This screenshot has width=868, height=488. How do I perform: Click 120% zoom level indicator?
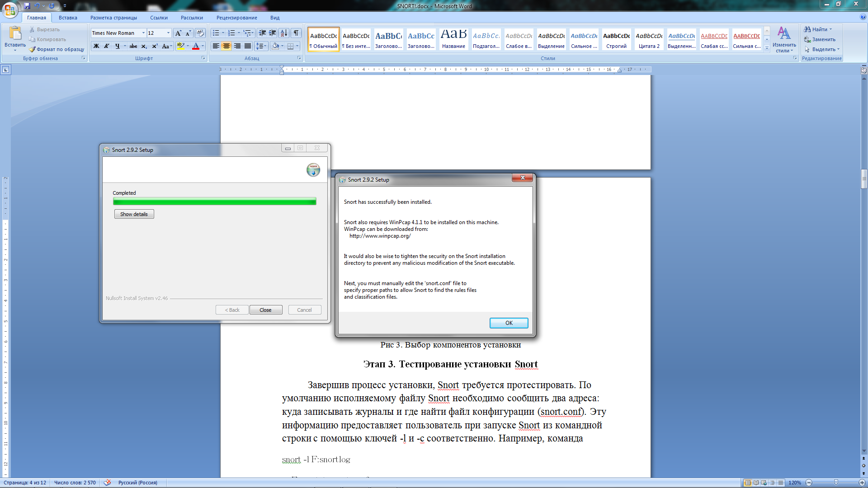point(795,483)
